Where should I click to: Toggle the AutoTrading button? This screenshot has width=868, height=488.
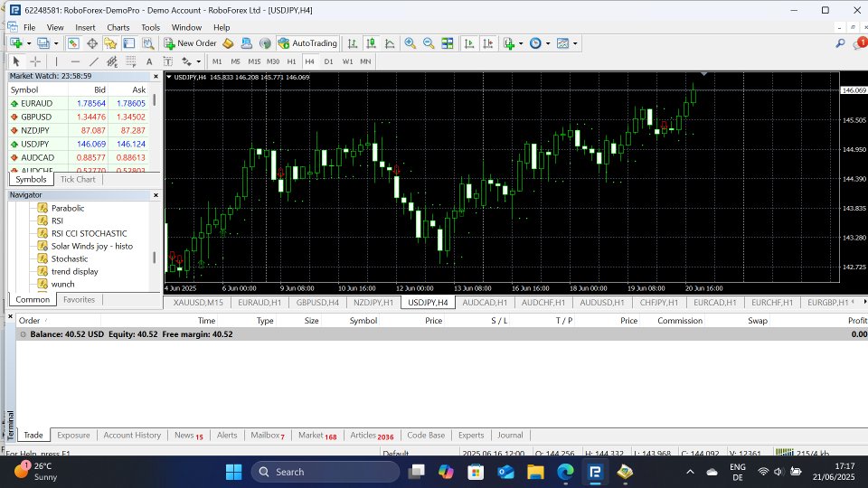pos(307,43)
